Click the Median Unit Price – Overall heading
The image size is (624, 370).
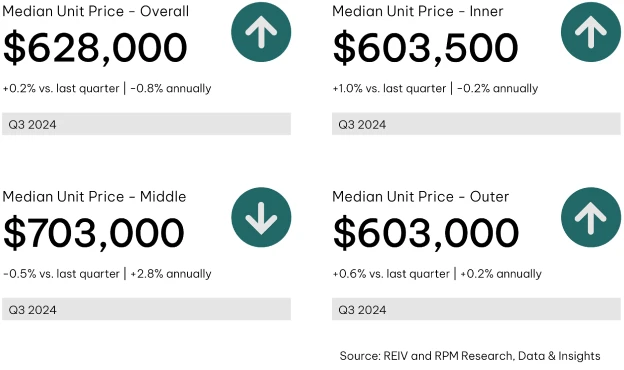(96, 11)
